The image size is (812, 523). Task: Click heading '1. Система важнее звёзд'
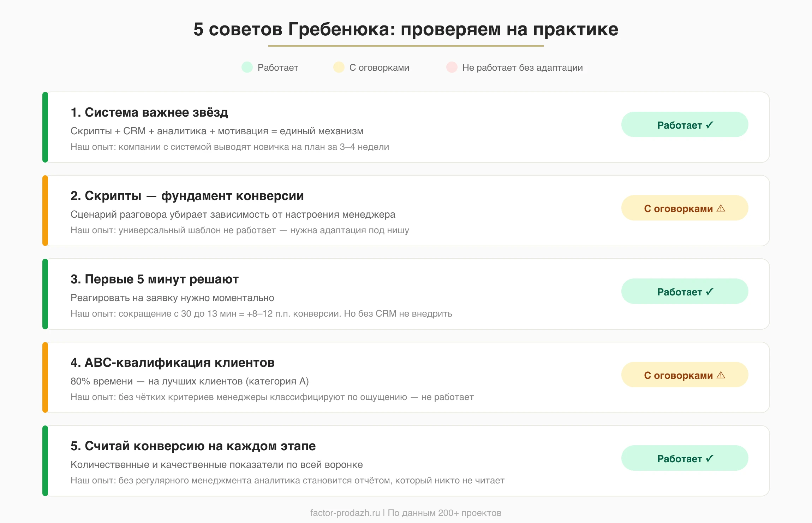point(149,112)
